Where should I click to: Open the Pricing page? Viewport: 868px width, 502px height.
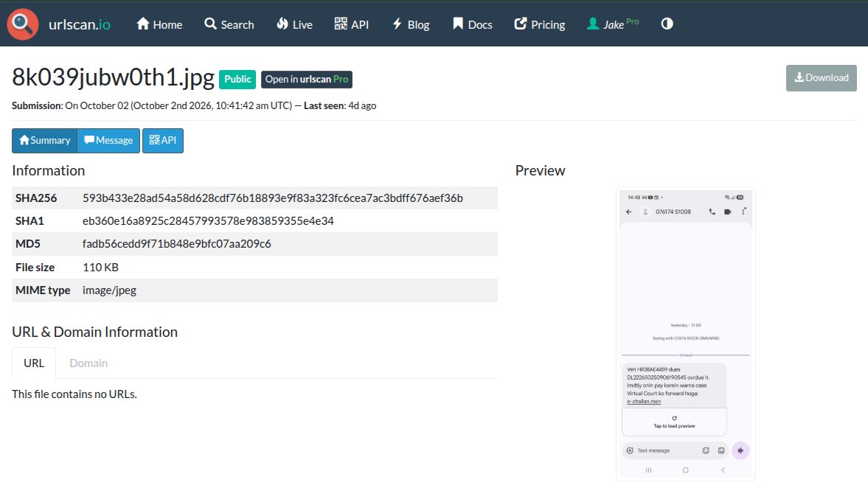[x=540, y=24]
